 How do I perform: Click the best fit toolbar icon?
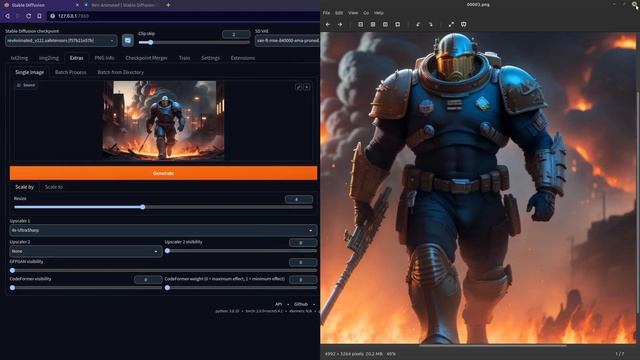[x=398, y=24]
